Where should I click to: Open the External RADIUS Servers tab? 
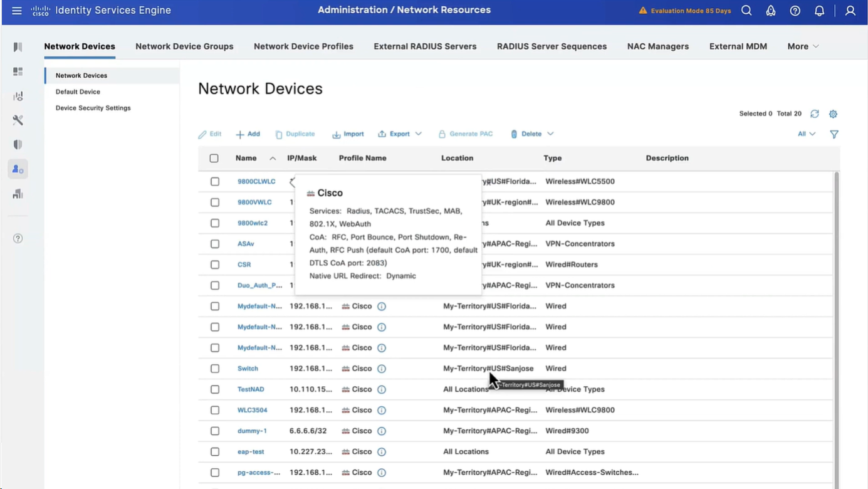coord(425,46)
